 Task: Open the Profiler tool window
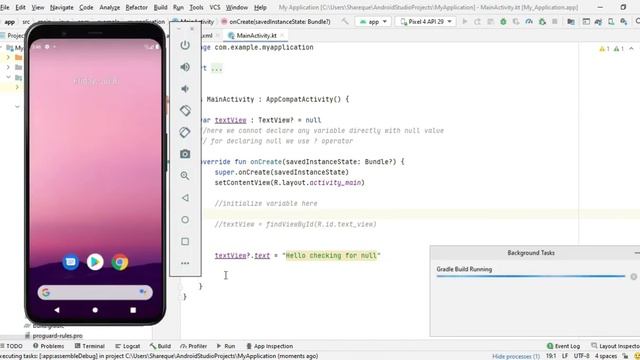click(193, 346)
